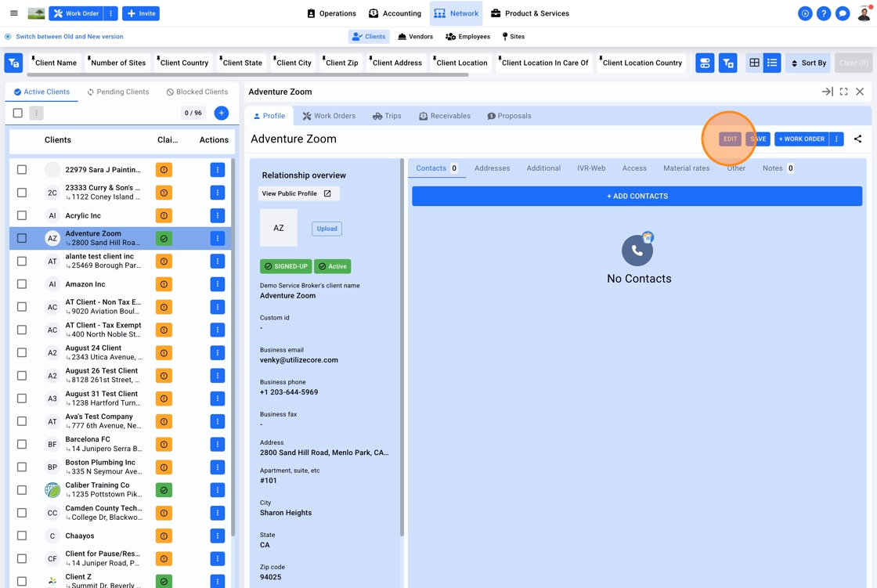The height and width of the screenshot is (588, 877).
Task: Open the Client Country filter
Action: [184, 63]
